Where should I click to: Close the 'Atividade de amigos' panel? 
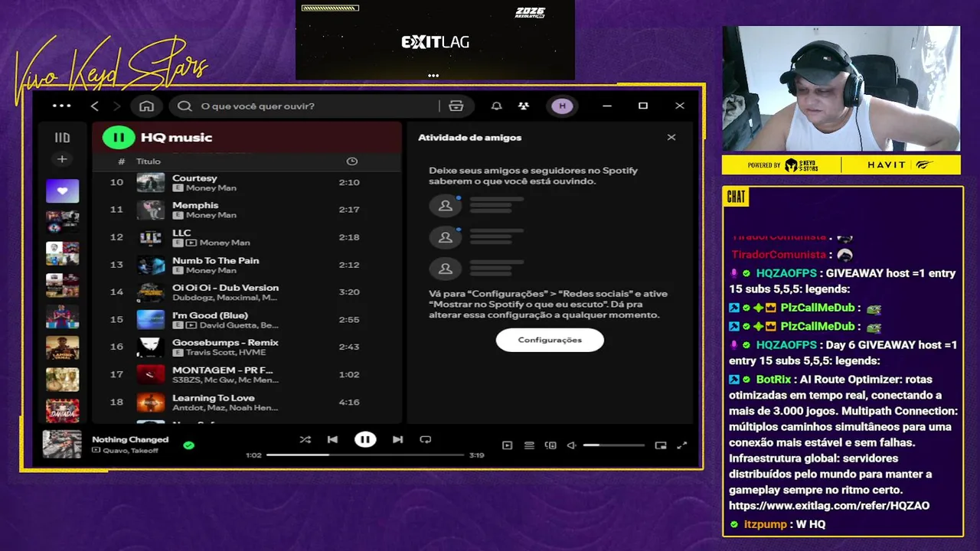(671, 138)
